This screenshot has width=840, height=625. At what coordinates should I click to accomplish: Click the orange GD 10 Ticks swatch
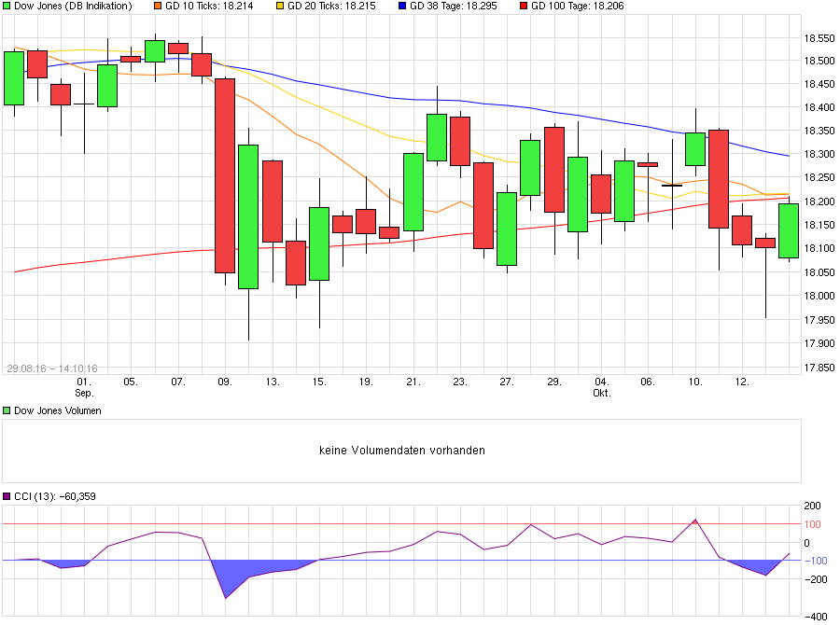158,6
